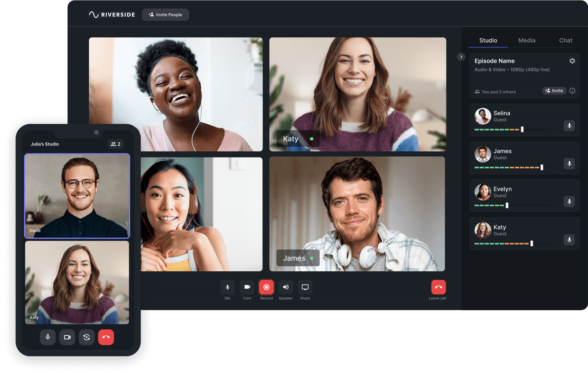Click the Katy name label on video
Screen dimensions: 588x374
click(x=298, y=139)
